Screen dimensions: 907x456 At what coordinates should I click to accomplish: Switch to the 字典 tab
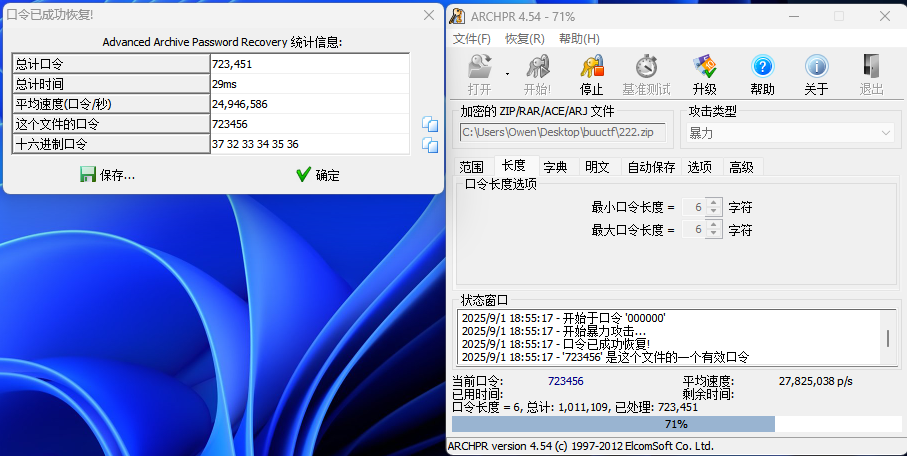coord(555,167)
